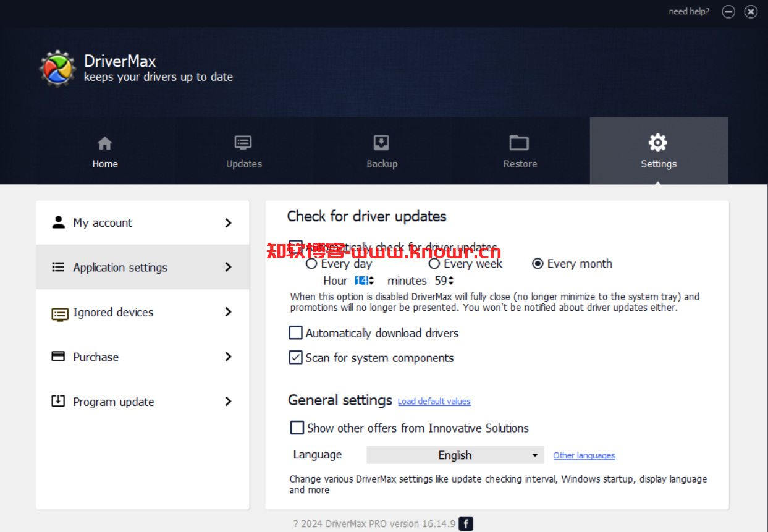Expand Ignored devices chevron arrow
Viewport: 768px width, 532px height.
click(x=229, y=312)
